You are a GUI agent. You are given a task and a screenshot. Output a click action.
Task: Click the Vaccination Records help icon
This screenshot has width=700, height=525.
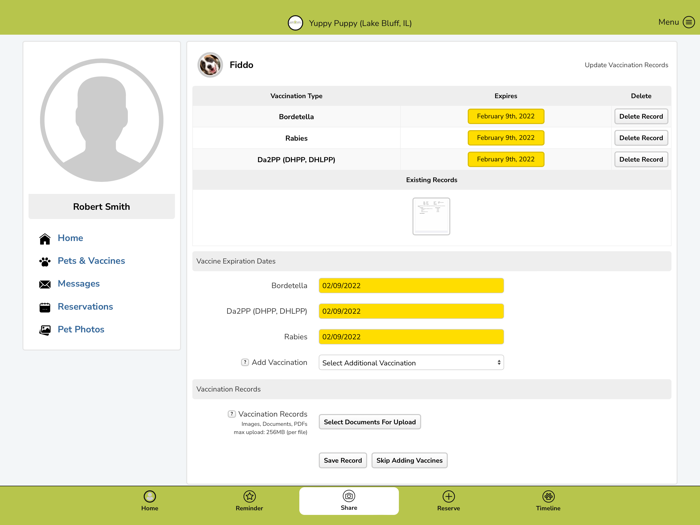coord(231,414)
